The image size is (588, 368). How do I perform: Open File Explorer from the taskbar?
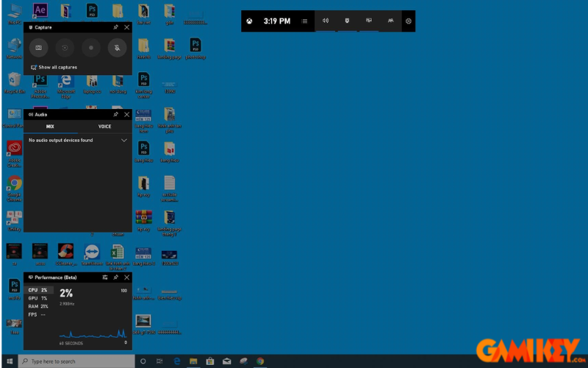coord(193,361)
